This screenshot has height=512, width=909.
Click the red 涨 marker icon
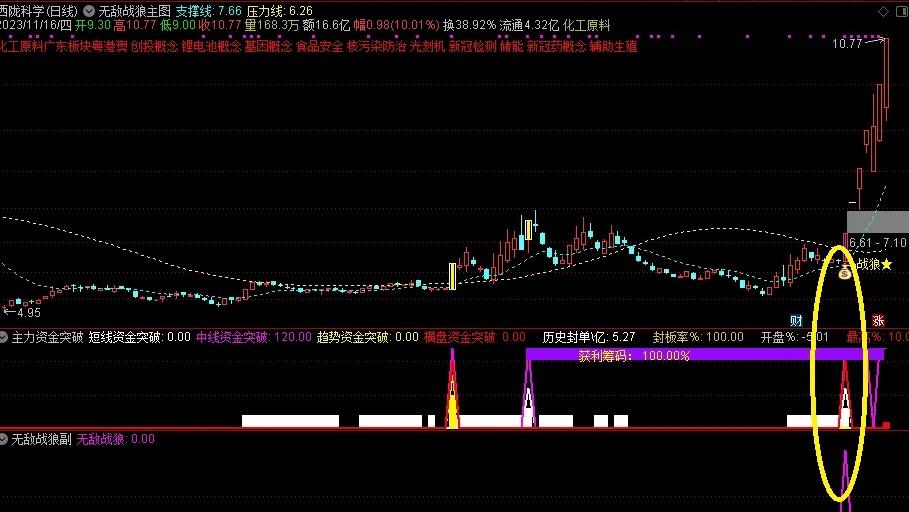[x=878, y=320]
